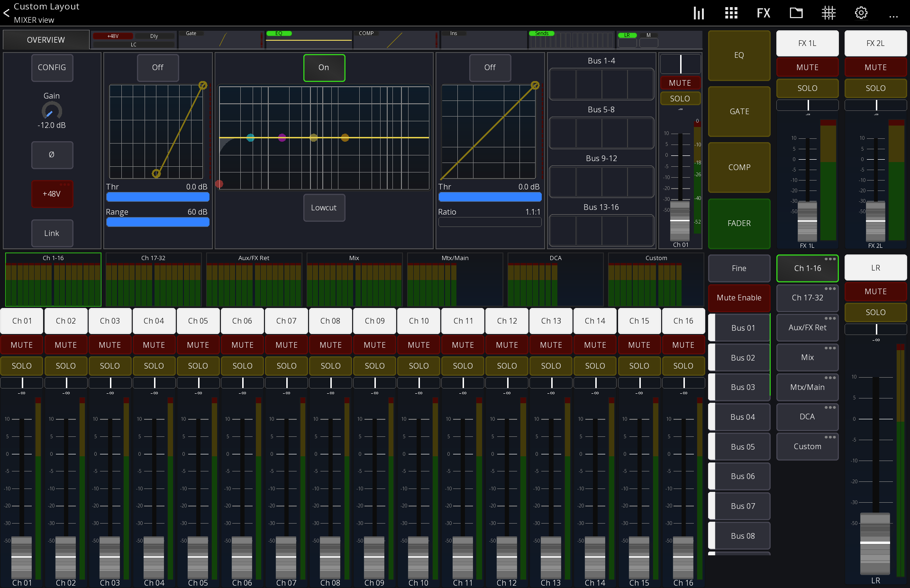The width and height of the screenshot is (910, 588).
Task: Enable the Lowcut filter
Action: click(x=324, y=208)
